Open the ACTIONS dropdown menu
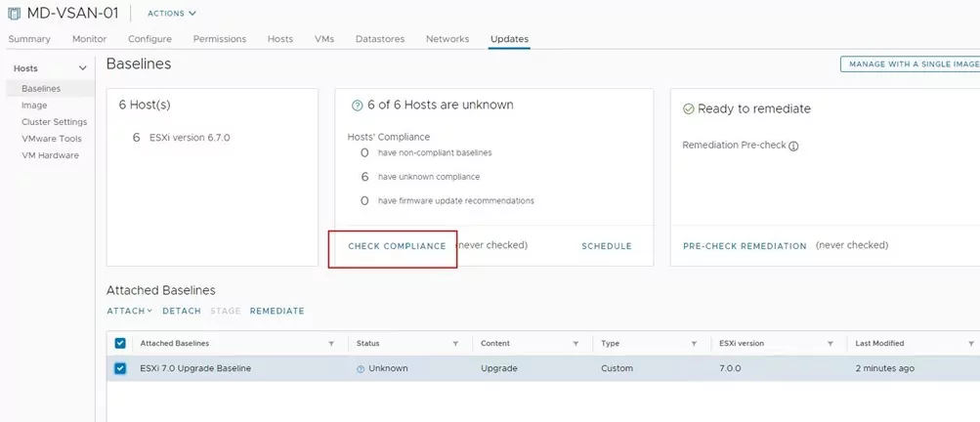The image size is (980, 422). tap(172, 13)
